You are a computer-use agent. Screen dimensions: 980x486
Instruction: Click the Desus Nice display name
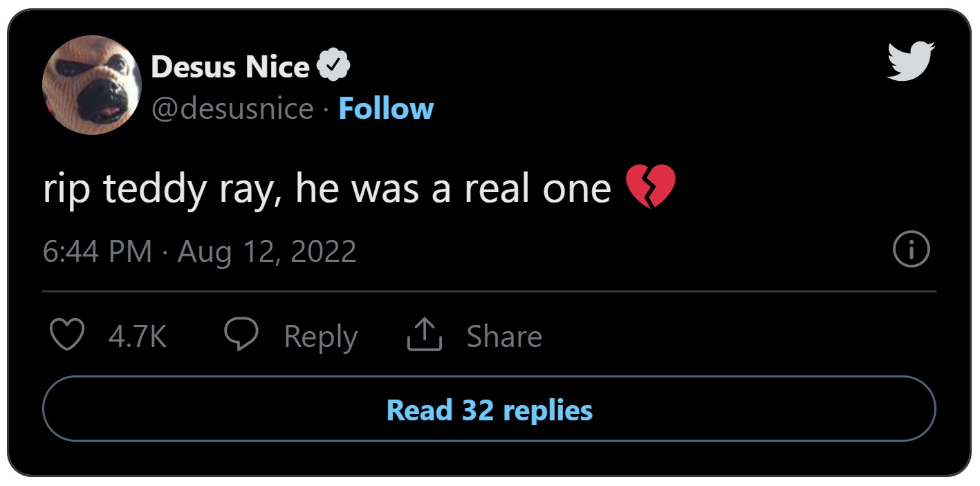tap(230, 67)
